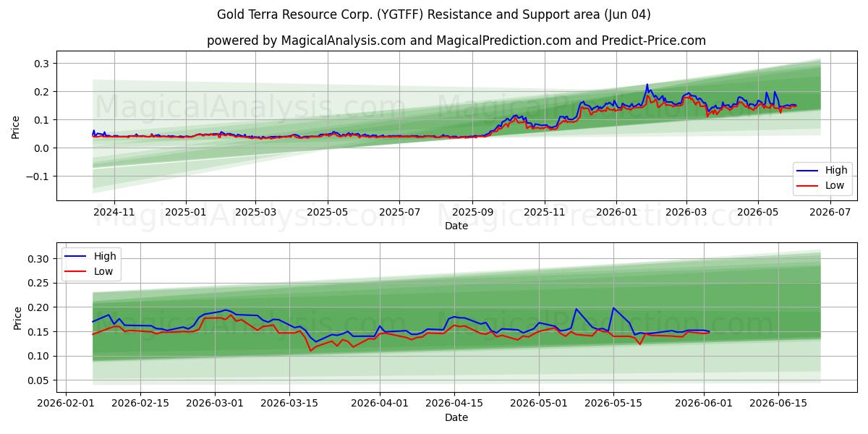Click the '2024-11' date tick
Viewport: 868px width, 434px height.
[114, 212]
